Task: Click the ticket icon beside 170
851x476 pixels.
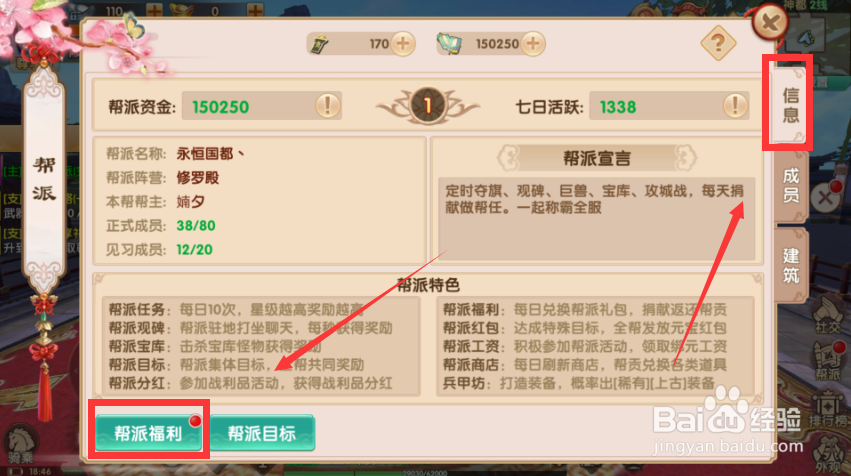Action: point(319,44)
